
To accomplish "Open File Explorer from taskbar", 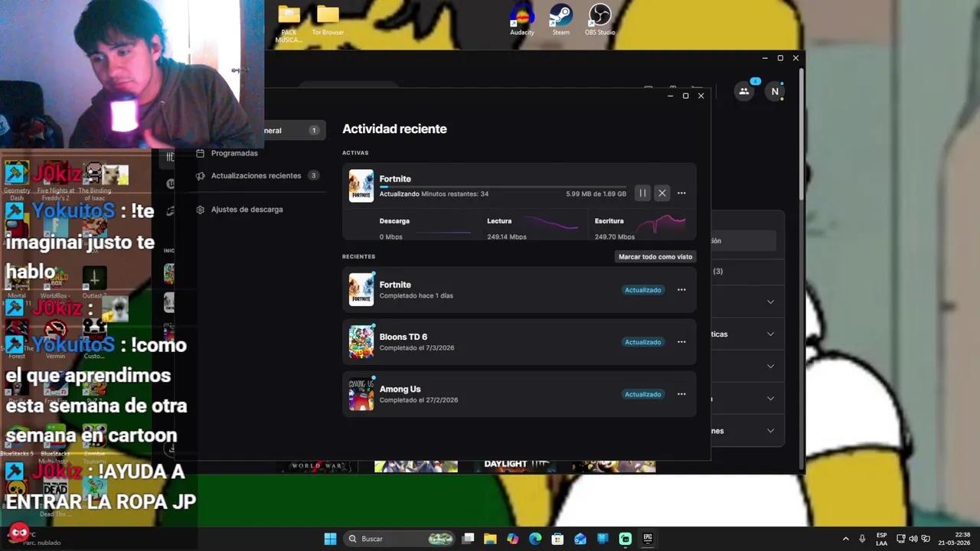I will (x=490, y=539).
